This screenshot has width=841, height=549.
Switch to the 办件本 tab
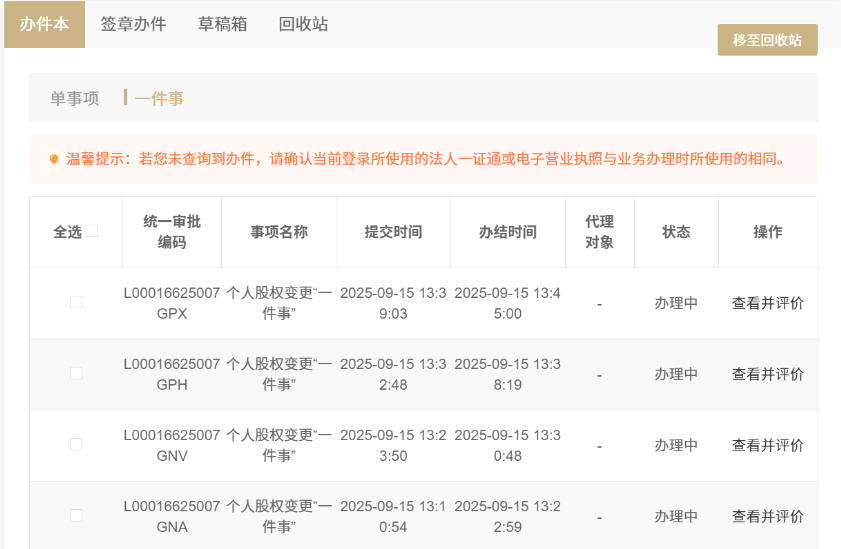[x=44, y=24]
